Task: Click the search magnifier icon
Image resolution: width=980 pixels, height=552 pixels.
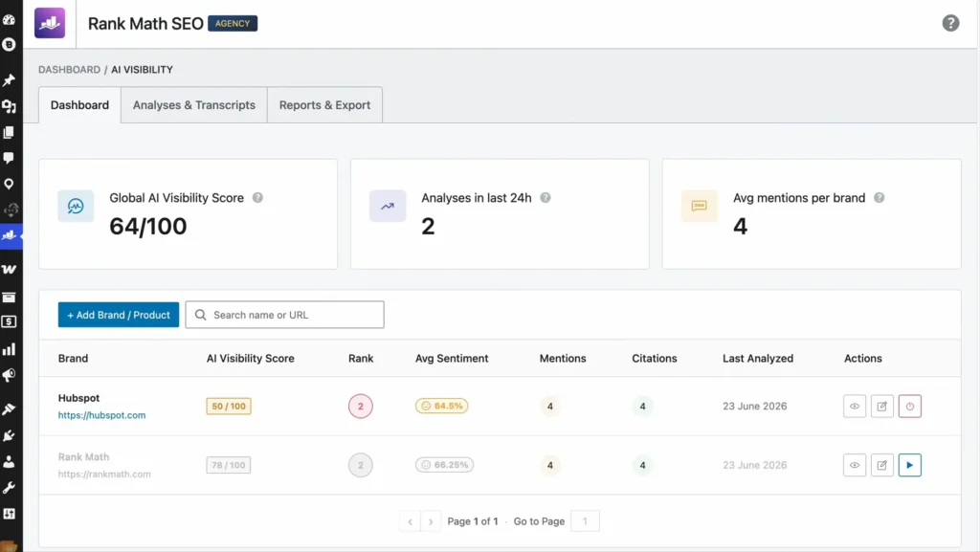Action: [200, 315]
